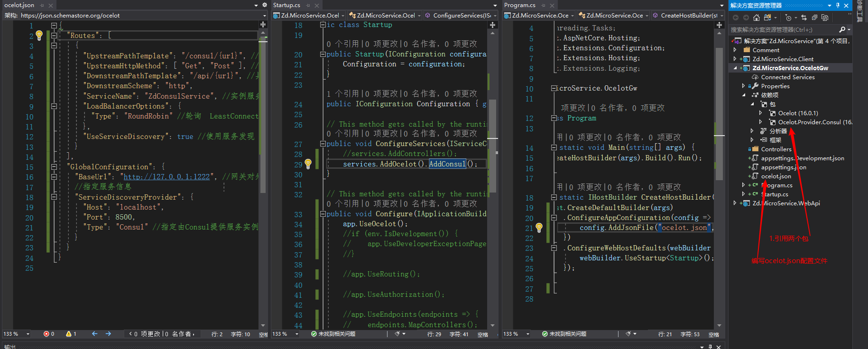
Task: Select appsettings.Development.json in Solution Explorer
Action: [x=803, y=158]
